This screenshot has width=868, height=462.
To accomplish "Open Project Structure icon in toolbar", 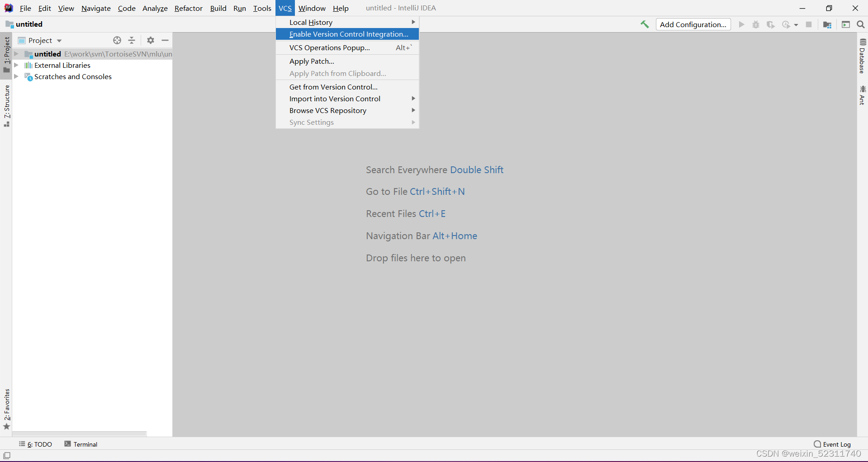I will tap(827, 24).
